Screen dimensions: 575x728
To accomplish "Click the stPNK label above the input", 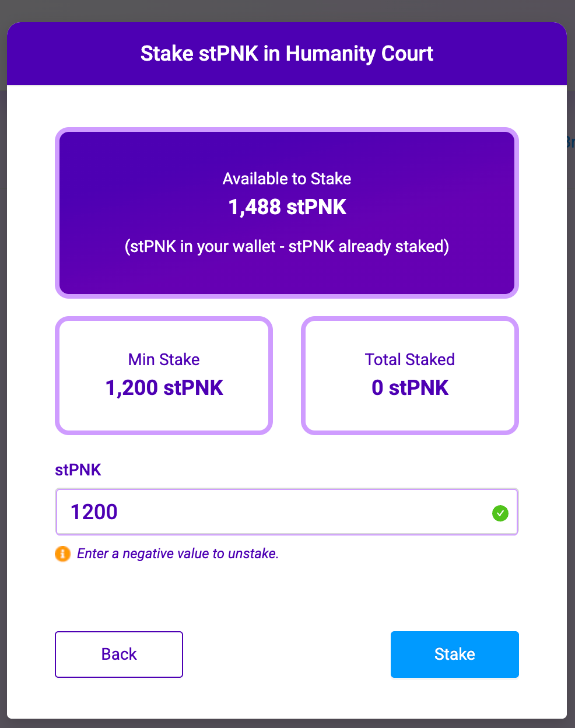I will coord(78,470).
